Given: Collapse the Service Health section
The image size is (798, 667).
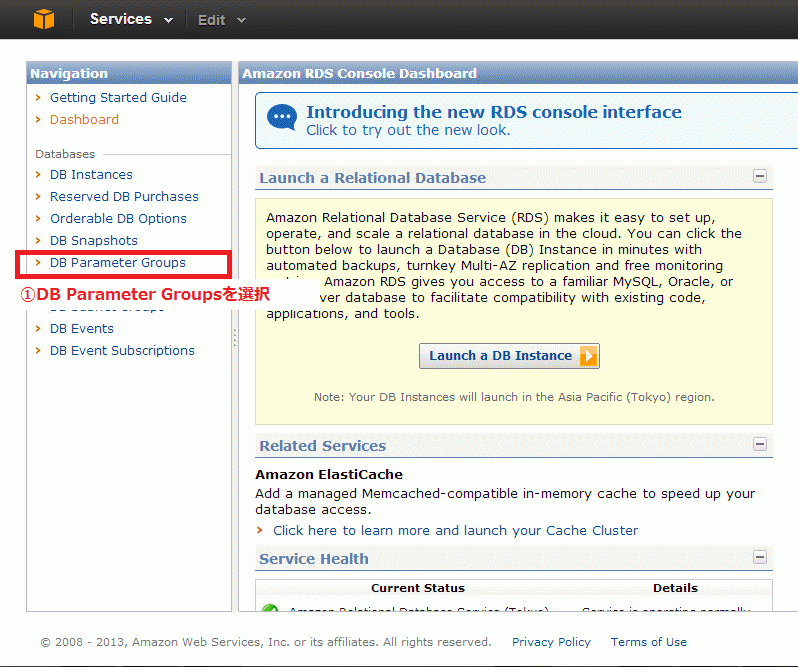Looking at the screenshot, I should click(x=760, y=557).
